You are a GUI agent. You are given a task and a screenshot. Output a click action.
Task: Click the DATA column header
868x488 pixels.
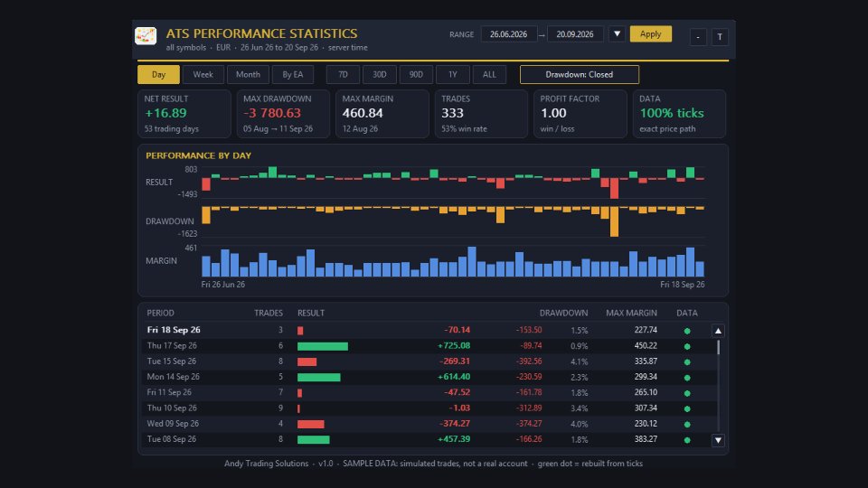(687, 314)
